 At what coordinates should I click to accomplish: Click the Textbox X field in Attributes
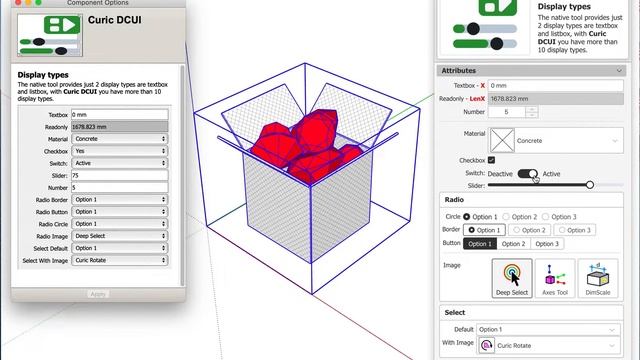tap(556, 85)
